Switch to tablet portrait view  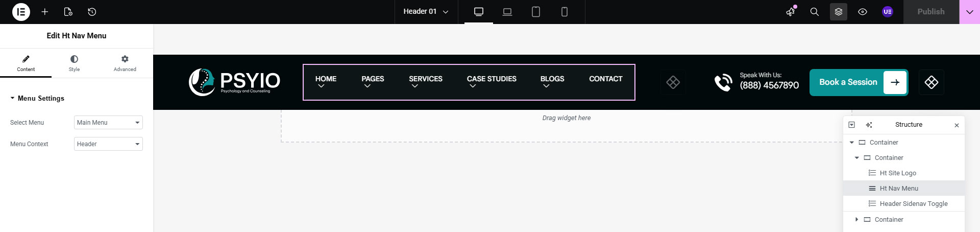[x=536, y=12]
